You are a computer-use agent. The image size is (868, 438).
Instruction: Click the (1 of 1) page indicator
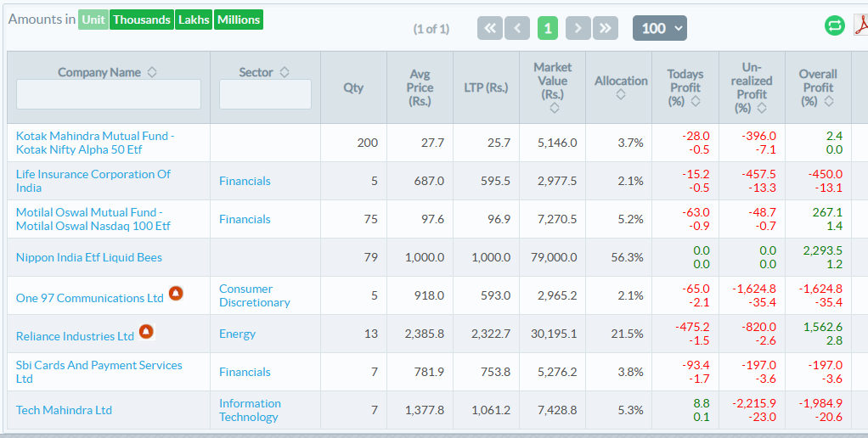[x=431, y=29]
